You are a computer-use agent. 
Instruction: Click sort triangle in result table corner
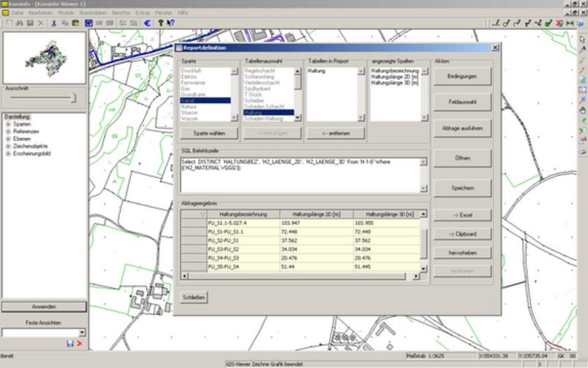point(203,214)
